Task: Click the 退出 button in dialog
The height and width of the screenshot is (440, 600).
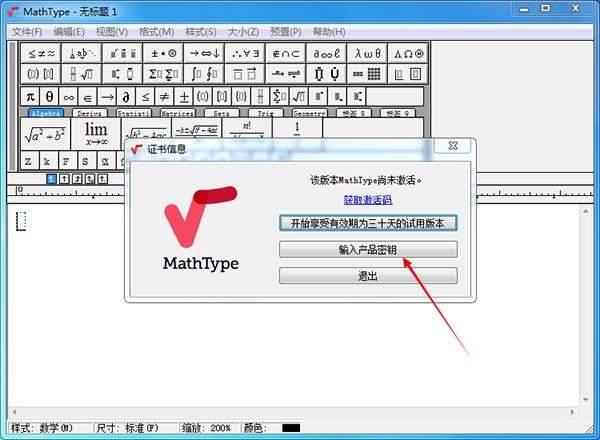Action: 368,276
